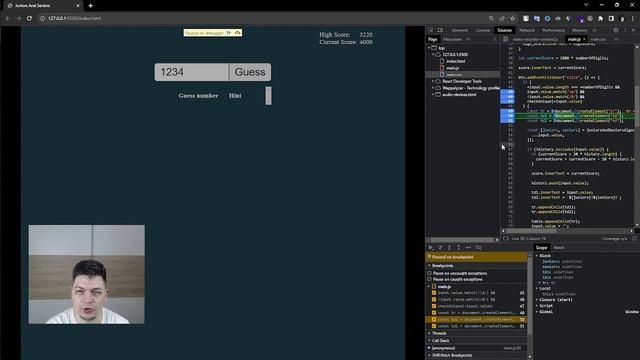Go forward in browser history
640x360 pixels.
[x=19, y=18]
